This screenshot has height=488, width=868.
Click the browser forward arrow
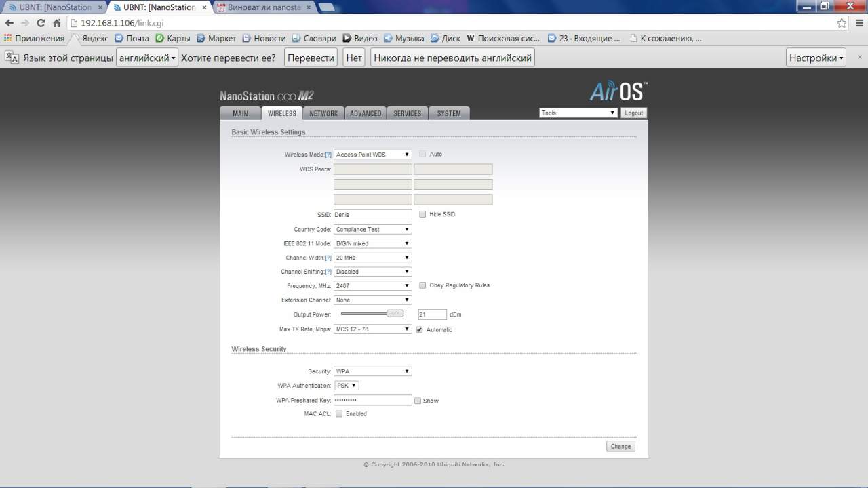click(x=25, y=23)
